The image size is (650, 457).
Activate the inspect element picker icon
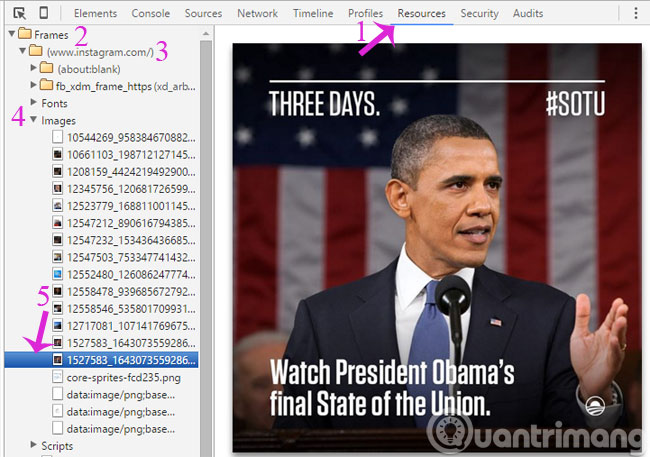click(x=19, y=13)
